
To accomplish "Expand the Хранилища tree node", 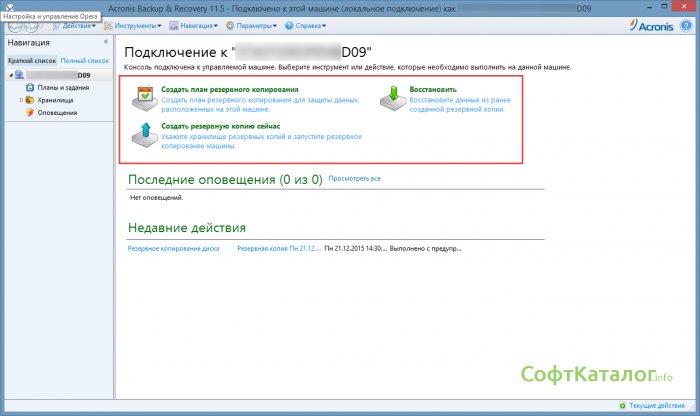I will click(x=20, y=100).
